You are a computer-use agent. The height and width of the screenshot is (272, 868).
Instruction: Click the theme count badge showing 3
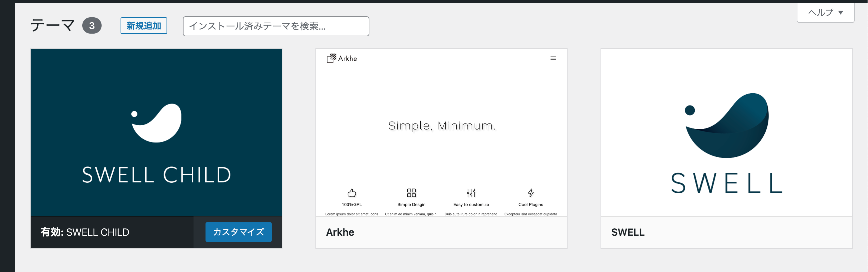(92, 26)
